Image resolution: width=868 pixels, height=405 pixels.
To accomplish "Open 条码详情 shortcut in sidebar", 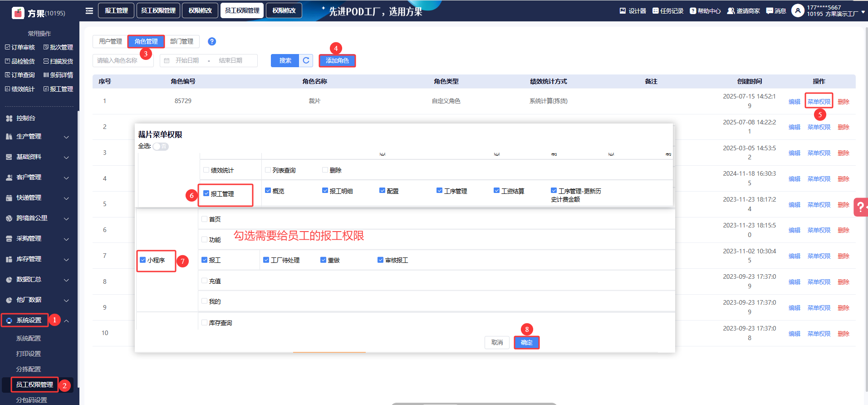I will [x=58, y=75].
